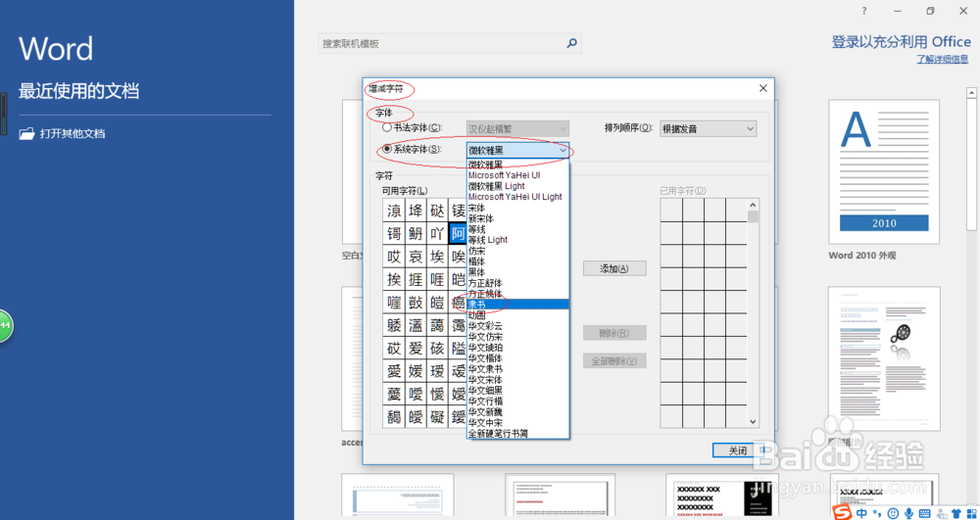The width and height of the screenshot is (980, 520).
Task: Open the toolbox grid icon in IME bar
Action: (x=972, y=513)
